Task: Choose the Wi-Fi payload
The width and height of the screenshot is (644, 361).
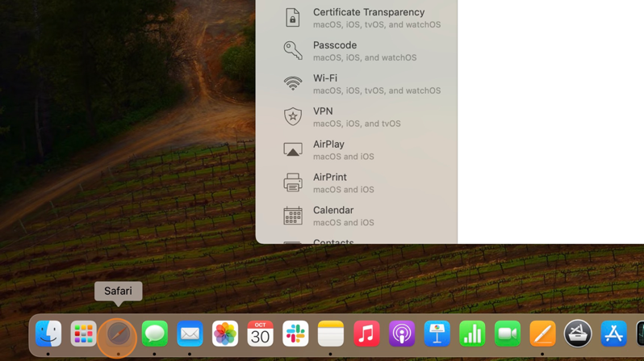Action: (357, 83)
